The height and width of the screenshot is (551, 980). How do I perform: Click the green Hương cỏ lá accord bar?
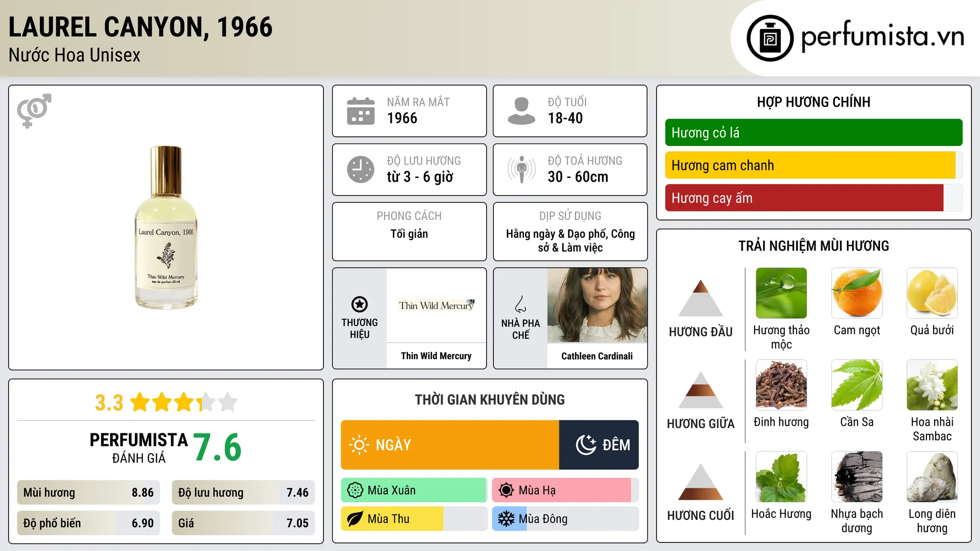click(x=813, y=132)
